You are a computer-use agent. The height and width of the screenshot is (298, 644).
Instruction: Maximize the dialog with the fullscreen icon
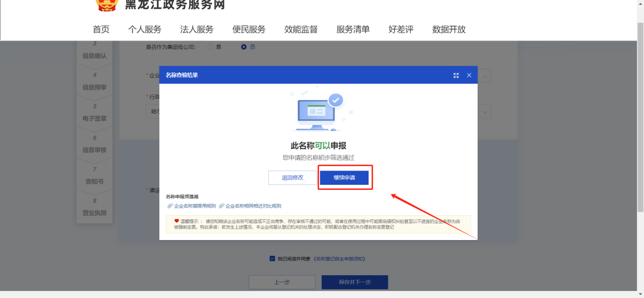click(x=456, y=75)
